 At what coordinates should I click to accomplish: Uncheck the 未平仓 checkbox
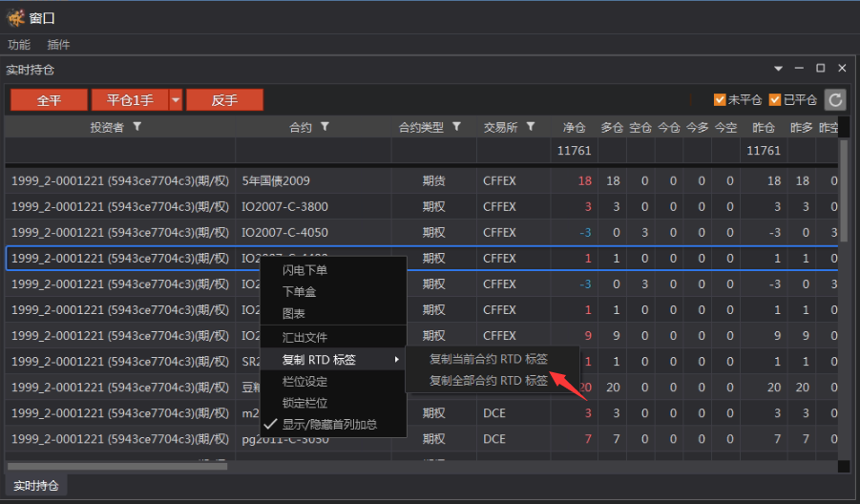tap(721, 100)
